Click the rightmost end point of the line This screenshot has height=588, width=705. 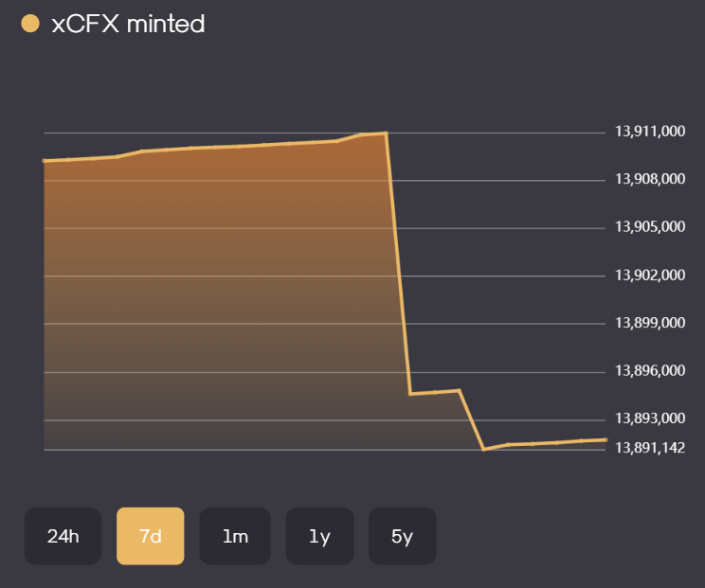606,439
